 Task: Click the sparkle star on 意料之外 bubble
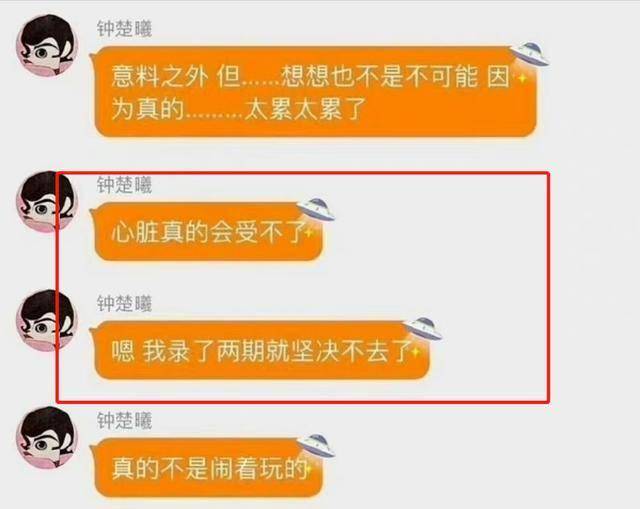coord(522,78)
